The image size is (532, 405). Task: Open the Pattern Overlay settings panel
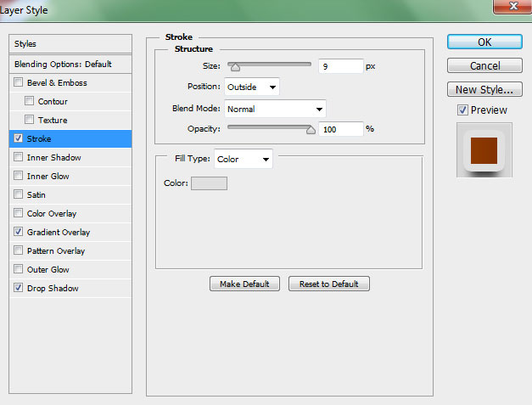tap(56, 250)
